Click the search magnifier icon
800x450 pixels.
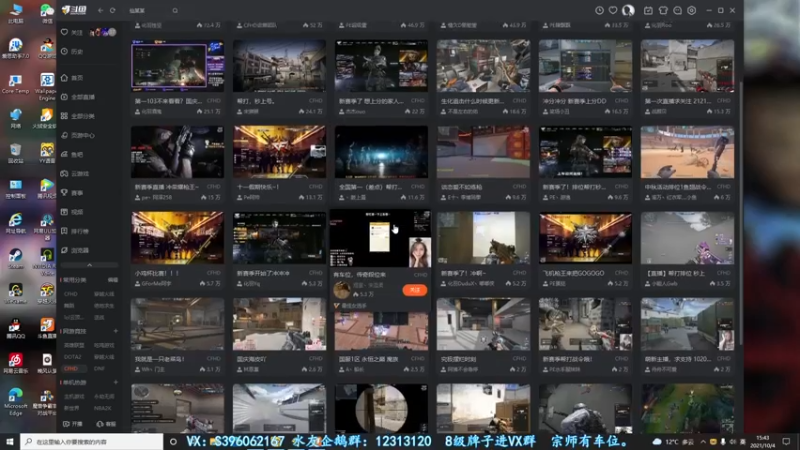coord(175,10)
